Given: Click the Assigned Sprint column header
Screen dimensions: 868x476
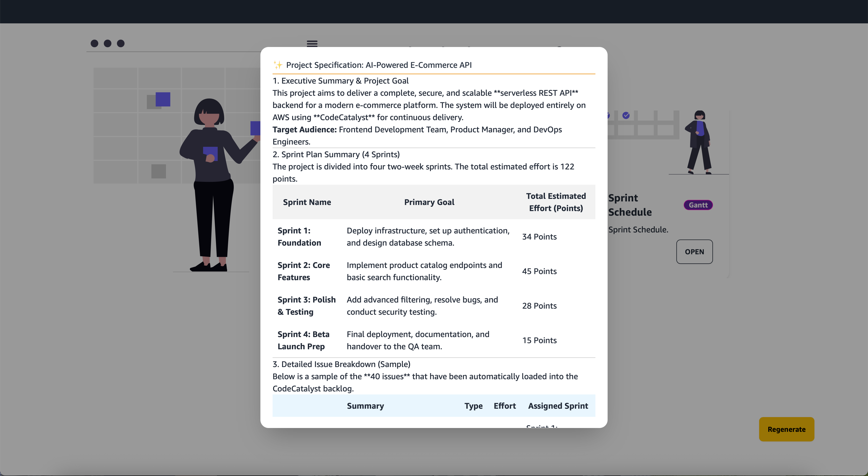Looking at the screenshot, I should (x=558, y=406).
